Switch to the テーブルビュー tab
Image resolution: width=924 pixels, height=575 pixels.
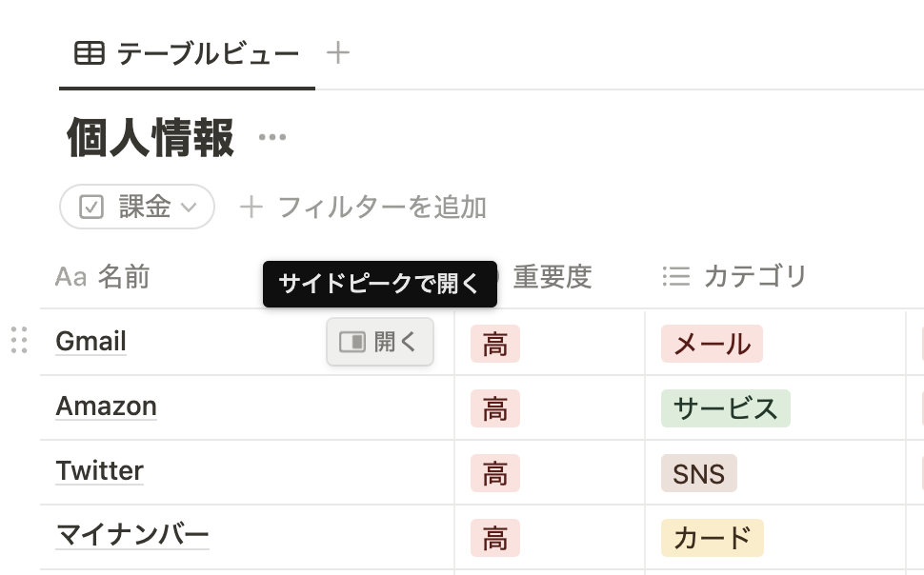(x=188, y=53)
